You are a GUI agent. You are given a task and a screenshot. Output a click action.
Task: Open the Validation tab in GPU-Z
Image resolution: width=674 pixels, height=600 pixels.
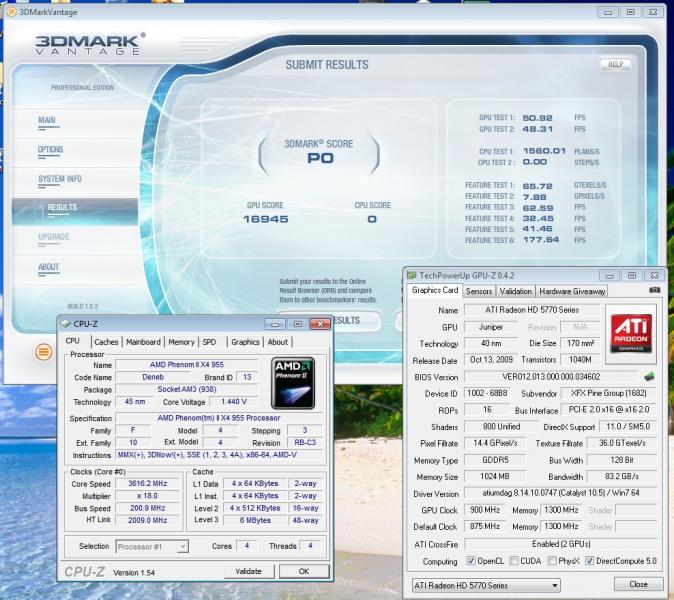(x=515, y=291)
